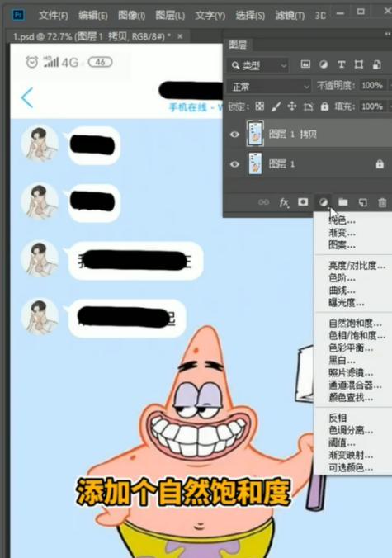The height and width of the screenshot is (558, 392).
Task: Choose 色相/饱和度... adjustment
Action: point(357,336)
